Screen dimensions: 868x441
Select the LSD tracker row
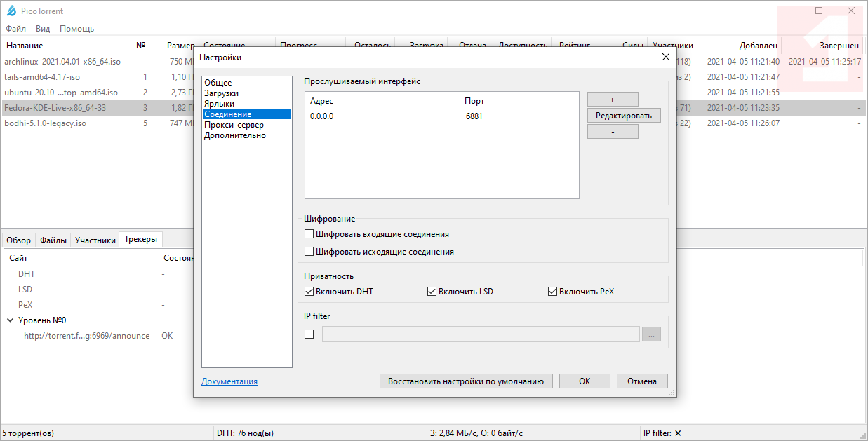[x=25, y=290]
